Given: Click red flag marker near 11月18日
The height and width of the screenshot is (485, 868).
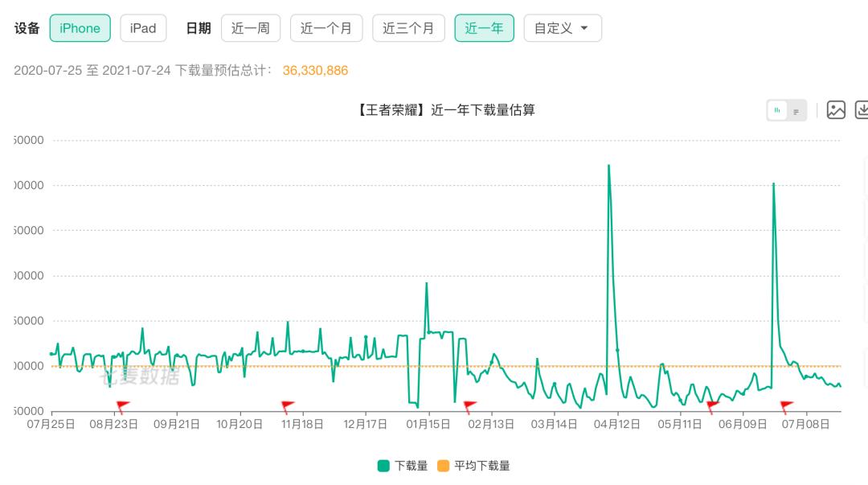Looking at the screenshot, I should pos(287,406).
